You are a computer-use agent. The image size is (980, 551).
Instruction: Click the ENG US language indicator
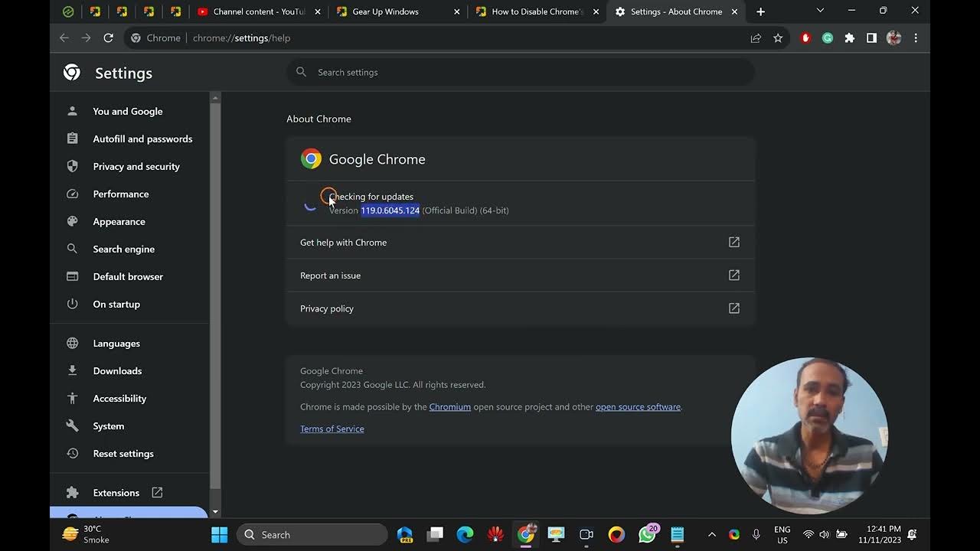(x=782, y=534)
